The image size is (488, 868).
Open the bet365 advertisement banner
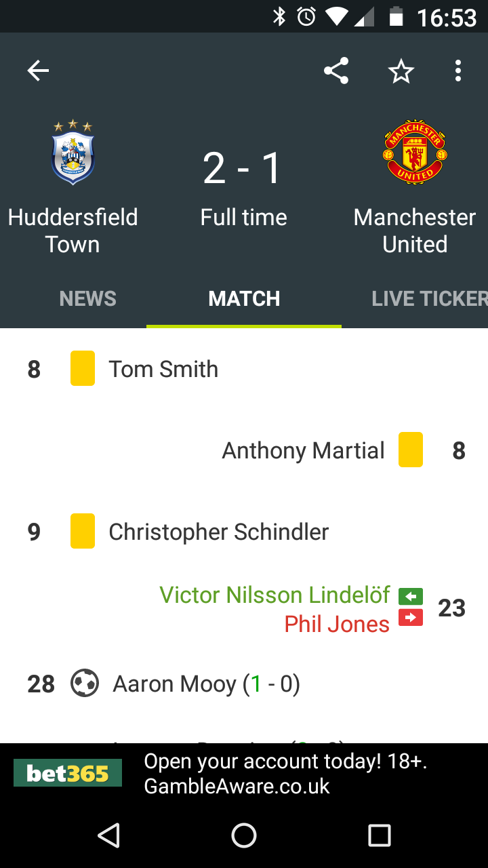244,773
